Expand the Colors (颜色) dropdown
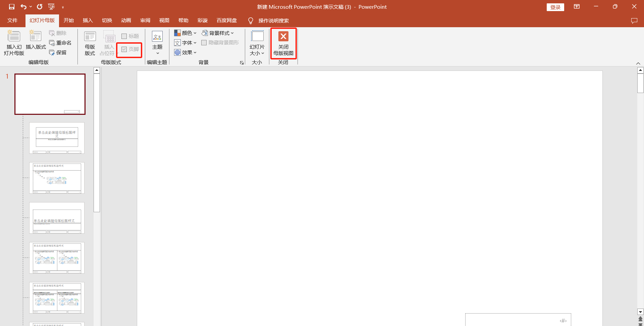644x326 pixels. click(x=185, y=33)
